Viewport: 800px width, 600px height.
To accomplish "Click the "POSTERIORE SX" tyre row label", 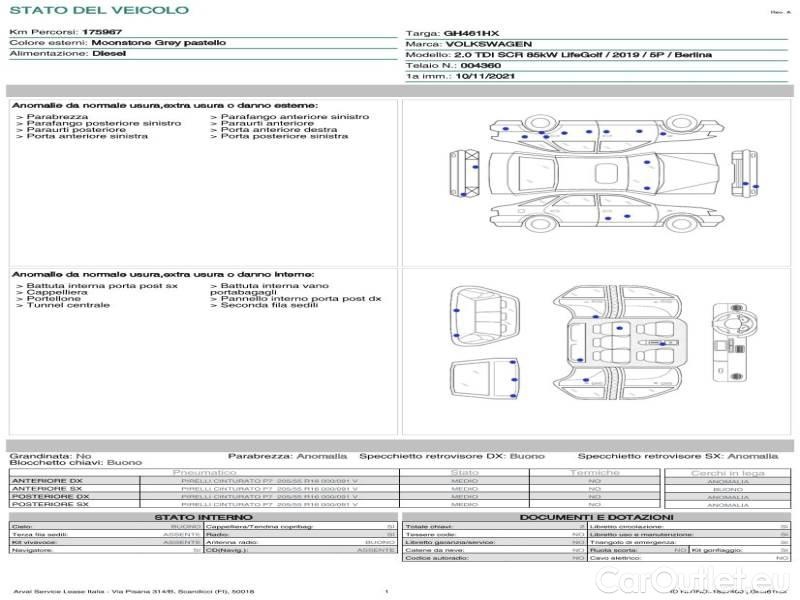I will (x=50, y=504).
